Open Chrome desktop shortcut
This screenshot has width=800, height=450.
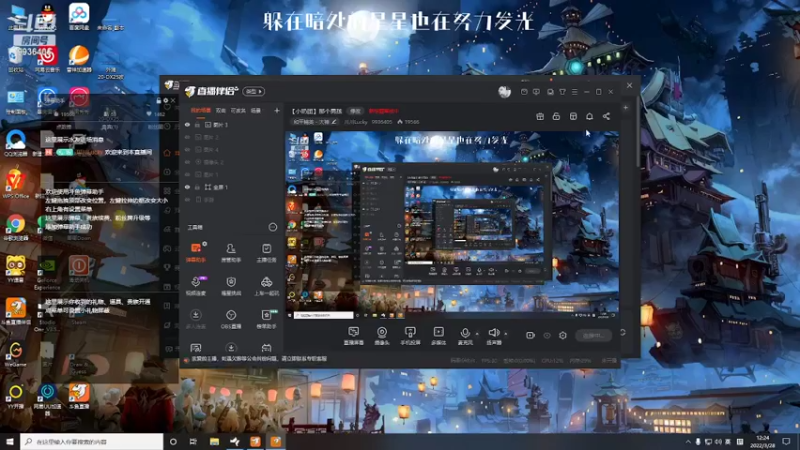[x=16, y=227]
